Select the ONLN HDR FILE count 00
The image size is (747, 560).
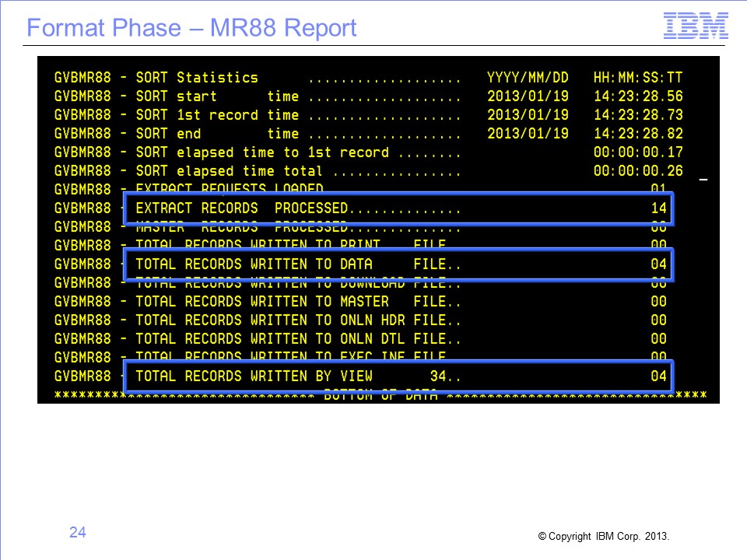pos(659,320)
